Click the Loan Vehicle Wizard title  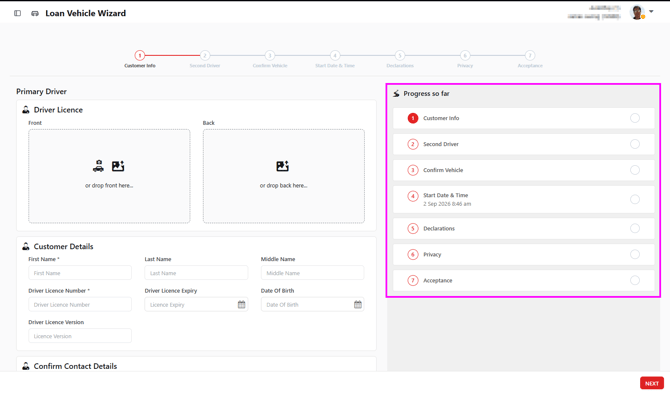click(x=85, y=13)
